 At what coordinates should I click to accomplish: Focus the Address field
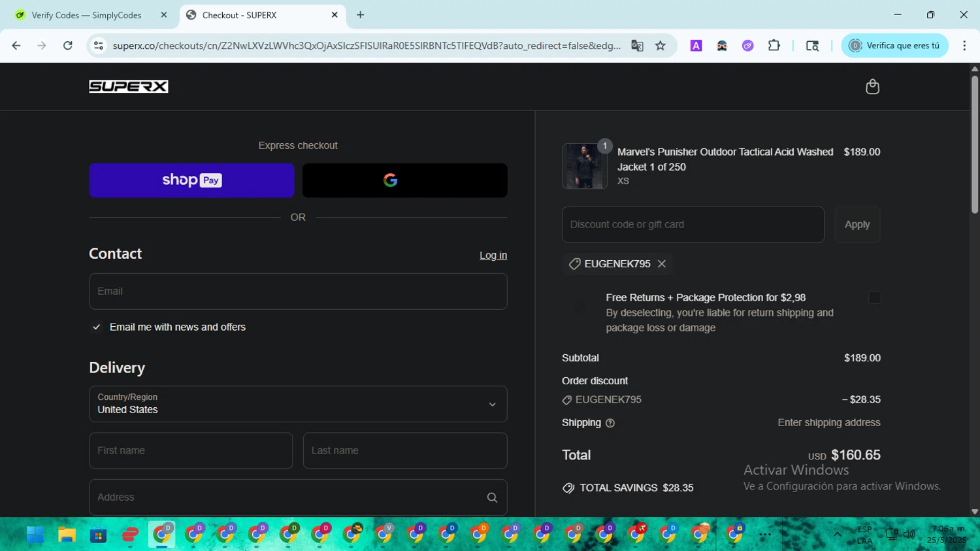[298, 497]
